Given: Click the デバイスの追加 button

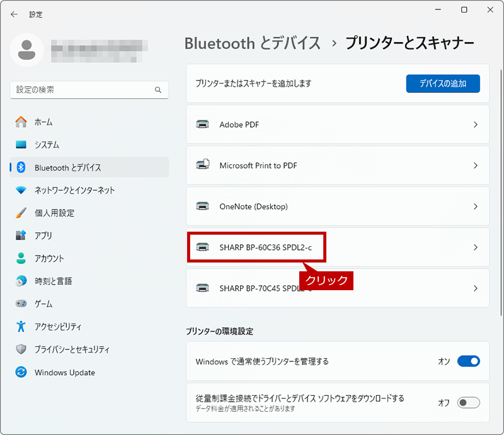Looking at the screenshot, I should 443,84.
